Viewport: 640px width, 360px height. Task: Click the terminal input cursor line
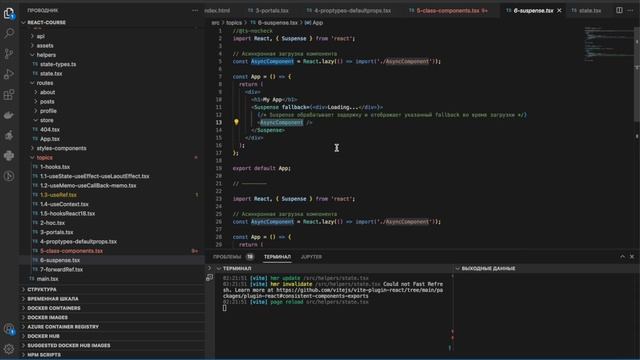(224, 308)
